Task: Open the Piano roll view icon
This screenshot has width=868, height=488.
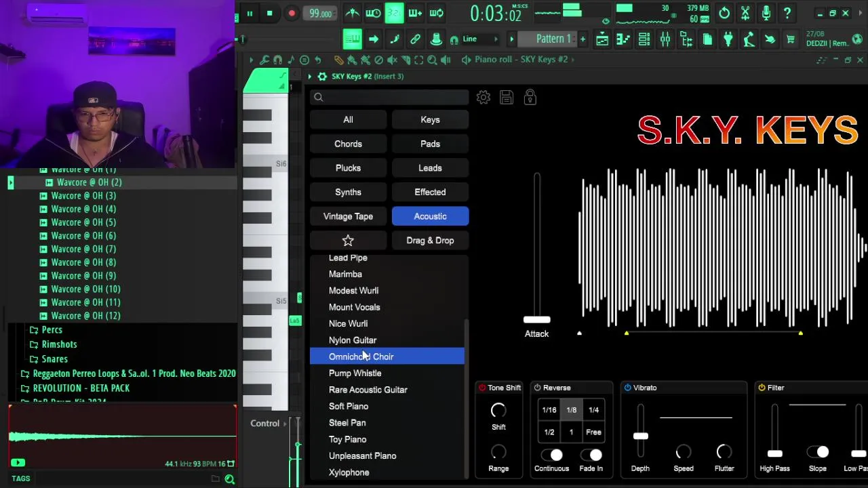Action: point(623,39)
